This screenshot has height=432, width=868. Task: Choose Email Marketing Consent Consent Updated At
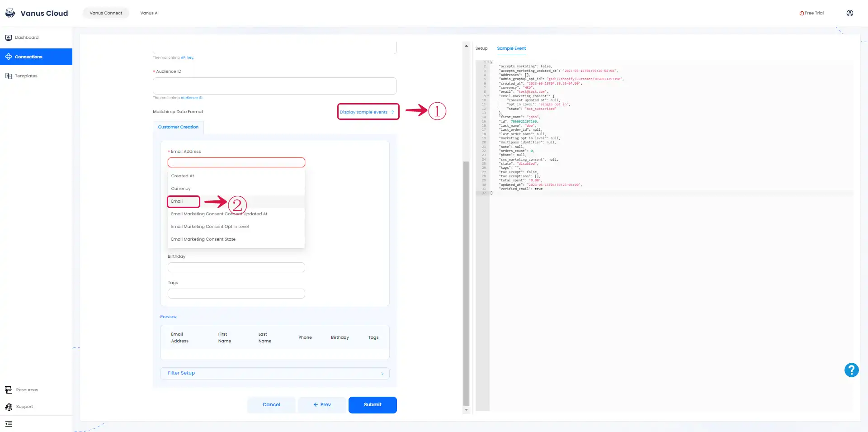(x=236, y=214)
